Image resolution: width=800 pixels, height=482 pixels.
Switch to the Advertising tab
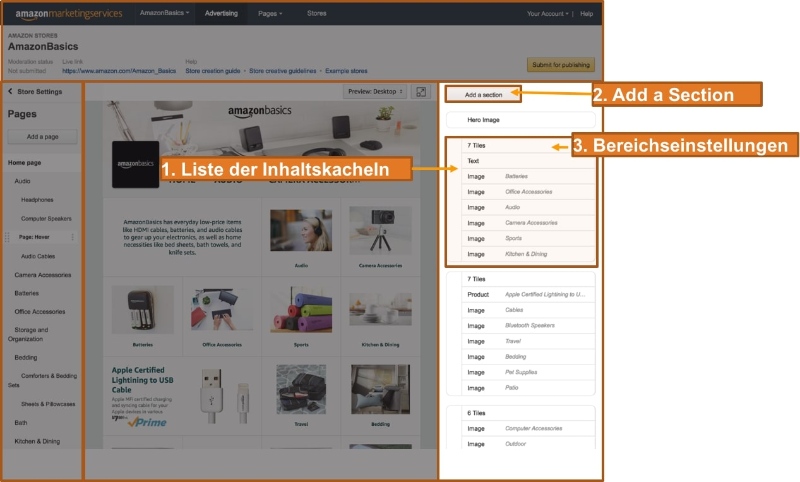click(221, 13)
